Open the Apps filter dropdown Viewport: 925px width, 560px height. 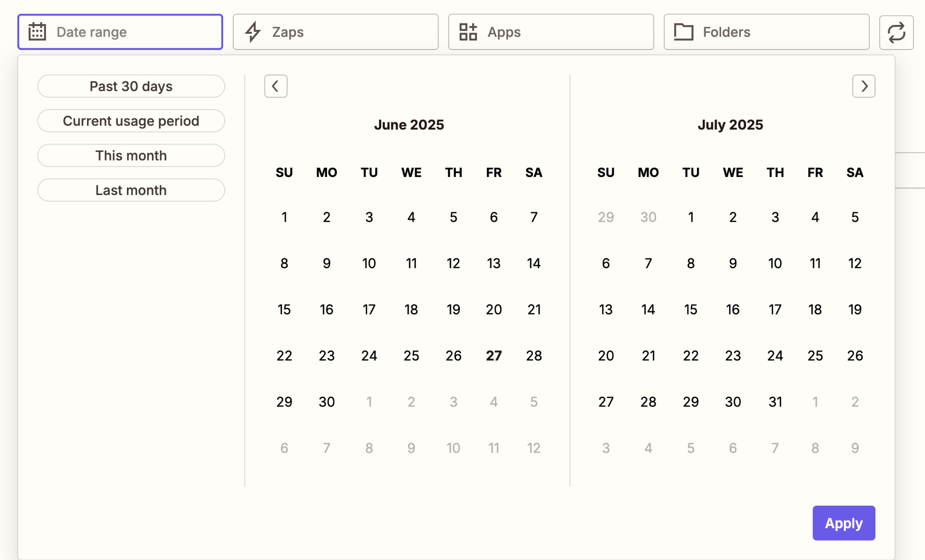click(x=551, y=32)
